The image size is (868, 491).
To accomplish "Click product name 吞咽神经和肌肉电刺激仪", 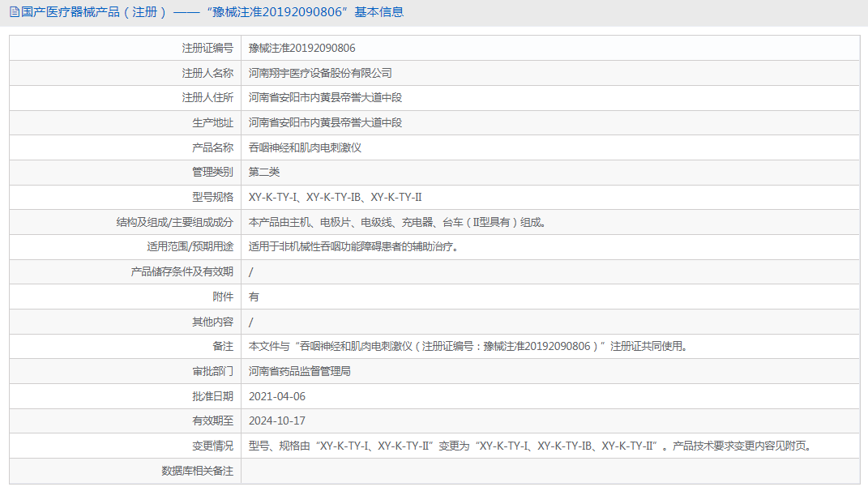I will (x=305, y=147).
